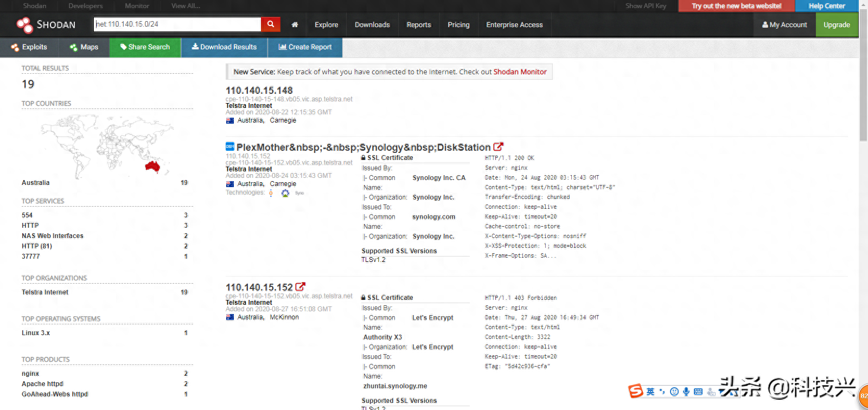Image resolution: width=868 pixels, height=410 pixels.
Task: Click orange 82 floating badge
Action: (863, 395)
